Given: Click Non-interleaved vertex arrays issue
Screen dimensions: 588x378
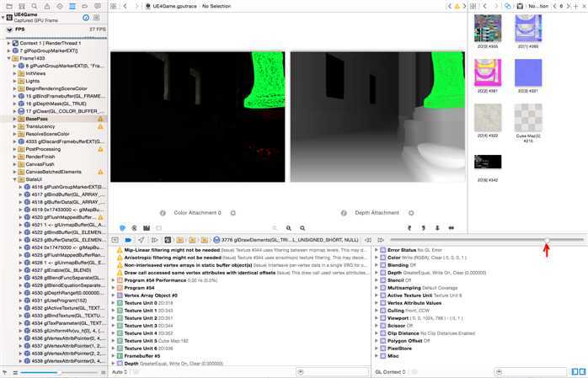Looking at the screenshot, I should [x=188, y=265].
